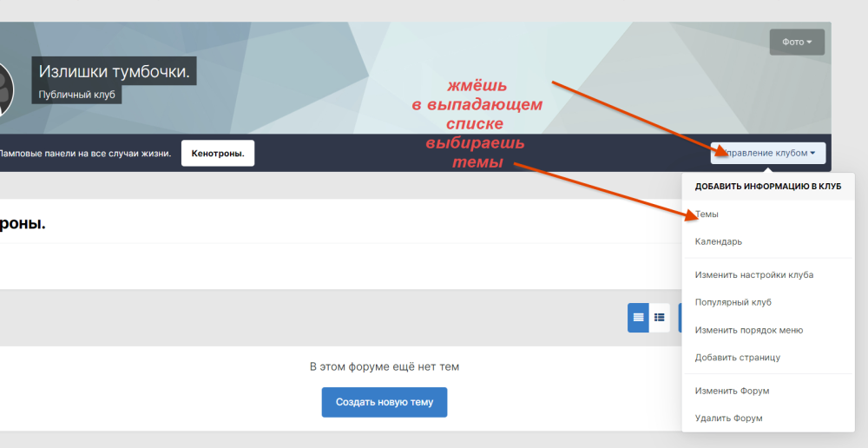Open Изменить порядок меню option
The height and width of the screenshot is (448, 868).
[x=748, y=330]
